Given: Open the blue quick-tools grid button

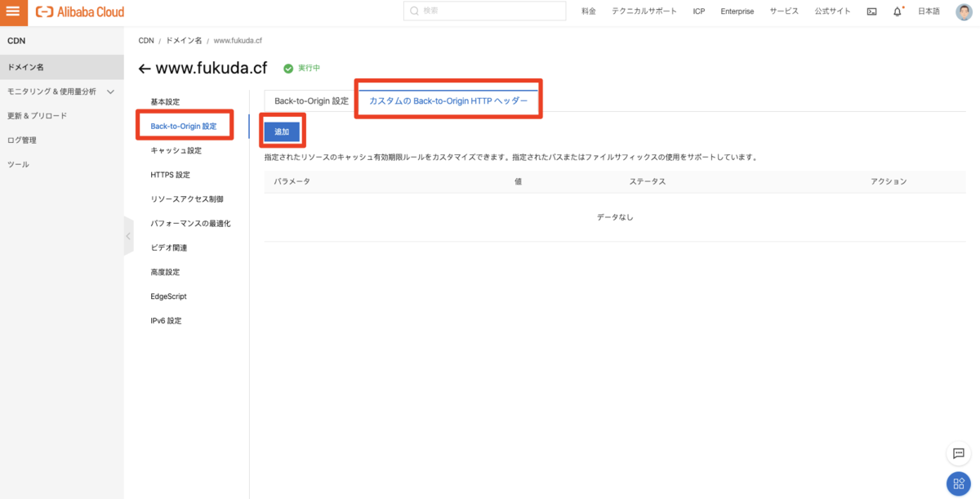Looking at the screenshot, I should (x=957, y=483).
